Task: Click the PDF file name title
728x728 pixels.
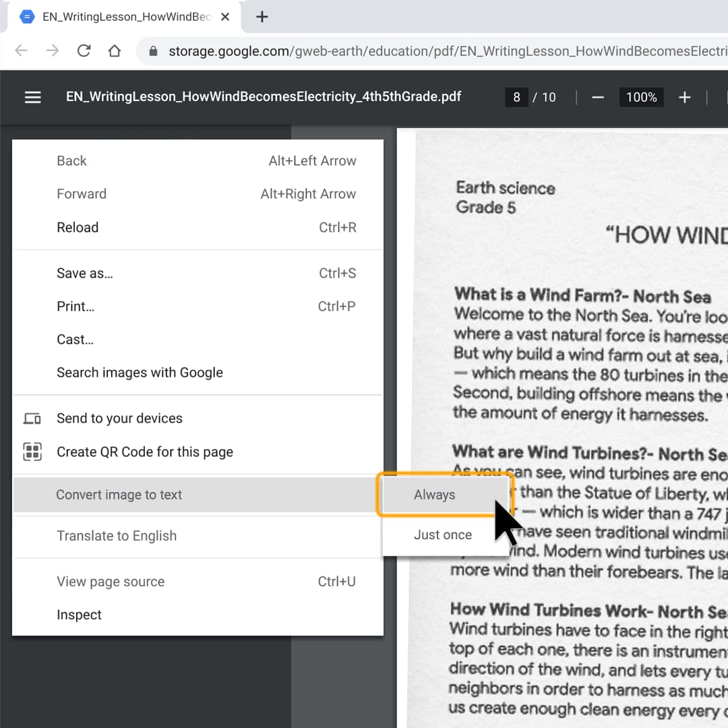Action: coord(264,96)
